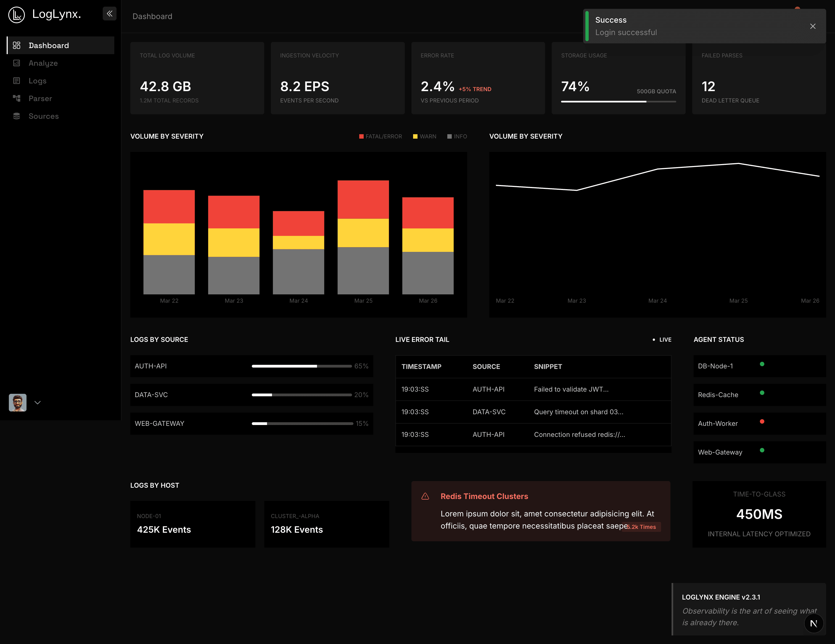This screenshot has width=835, height=644.
Task: Navigate to Sources via sidebar icon
Action: tap(17, 116)
